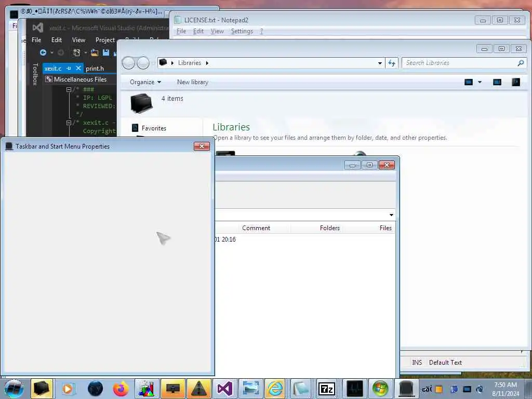
Task: Click the Explorer help icon
Action: pos(516,82)
